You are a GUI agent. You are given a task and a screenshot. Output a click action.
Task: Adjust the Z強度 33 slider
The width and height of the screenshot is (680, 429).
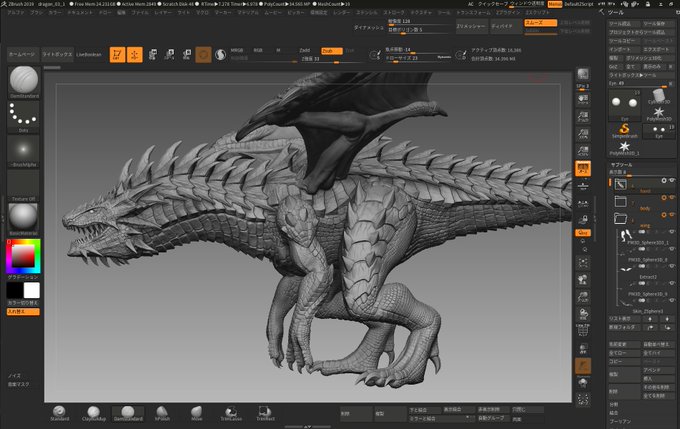pyautogui.click(x=332, y=59)
